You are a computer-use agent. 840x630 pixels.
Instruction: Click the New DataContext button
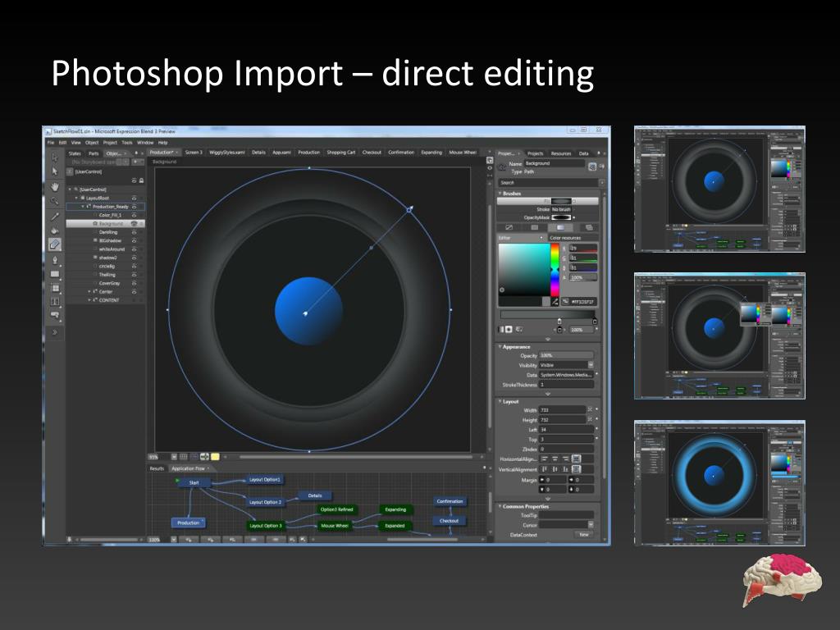click(584, 535)
